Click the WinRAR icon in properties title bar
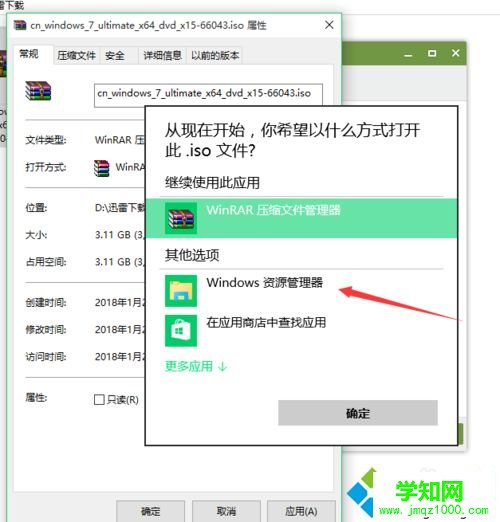 coord(20,25)
